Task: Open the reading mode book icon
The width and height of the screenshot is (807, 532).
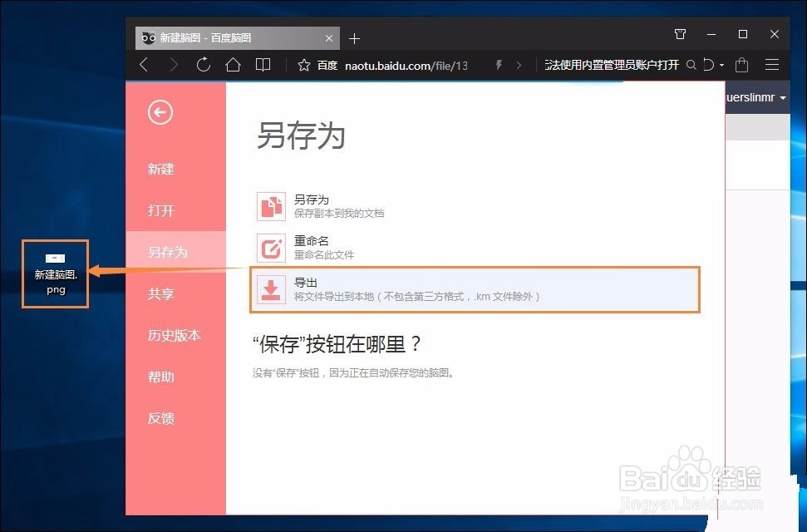Action: (x=263, y=64)
